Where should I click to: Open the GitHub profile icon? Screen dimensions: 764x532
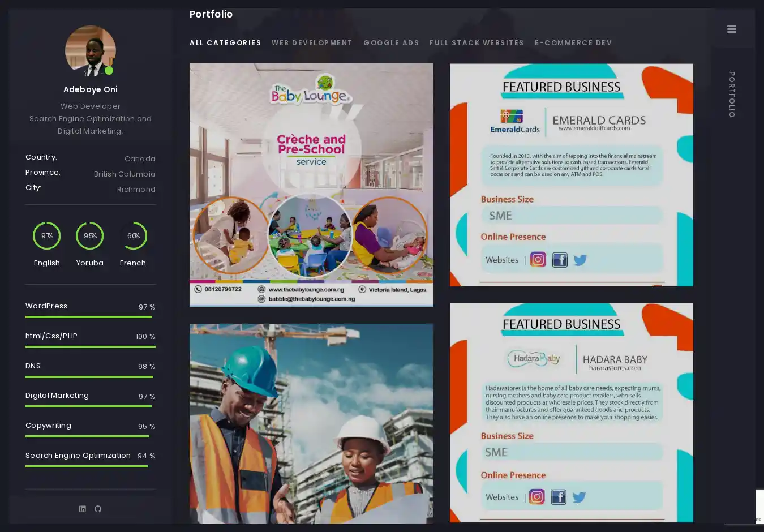[98, 509]
